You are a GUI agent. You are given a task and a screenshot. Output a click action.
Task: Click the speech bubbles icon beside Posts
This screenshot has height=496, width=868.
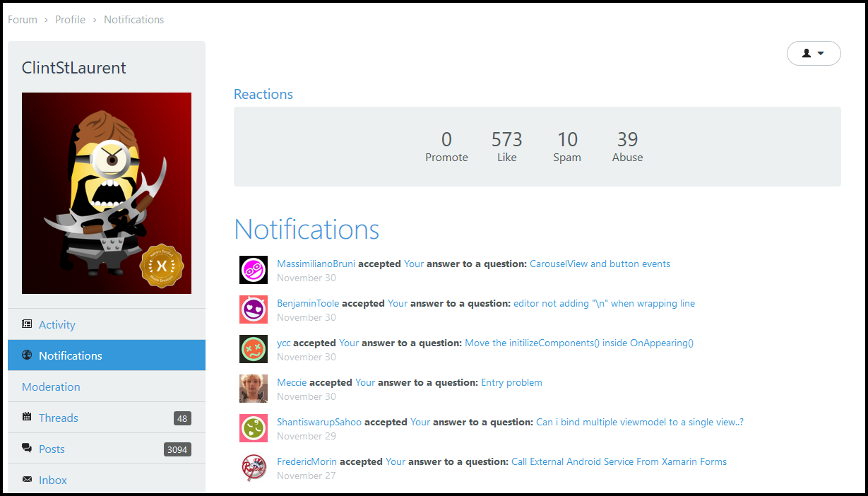pyautogui.click(x=27, y=448)
